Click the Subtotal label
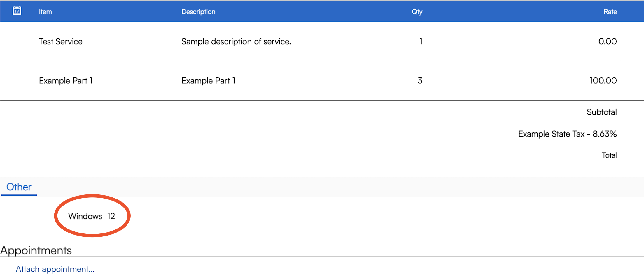The image size is (644, 276). [601, 112]
